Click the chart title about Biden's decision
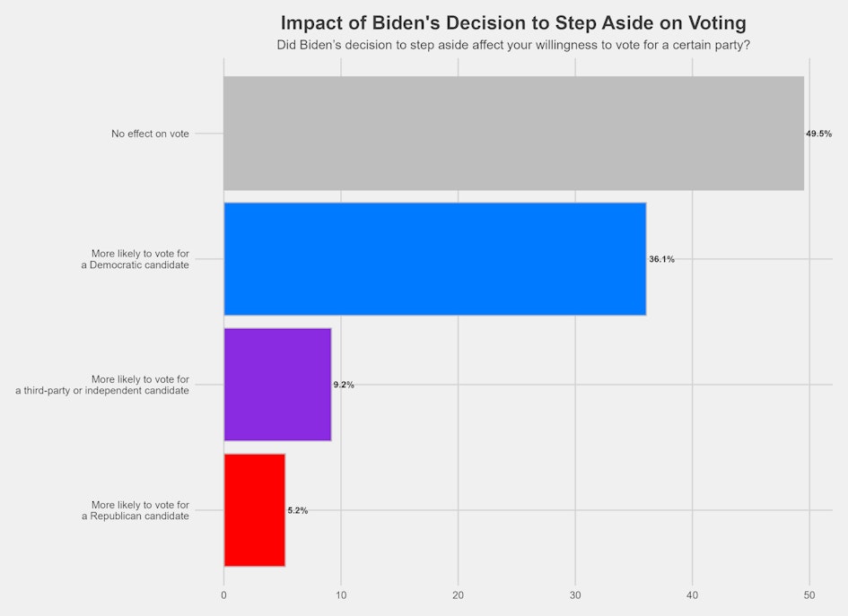Image resolution: width=848 pixels, height=616 pixels. (x=513, y=22)
